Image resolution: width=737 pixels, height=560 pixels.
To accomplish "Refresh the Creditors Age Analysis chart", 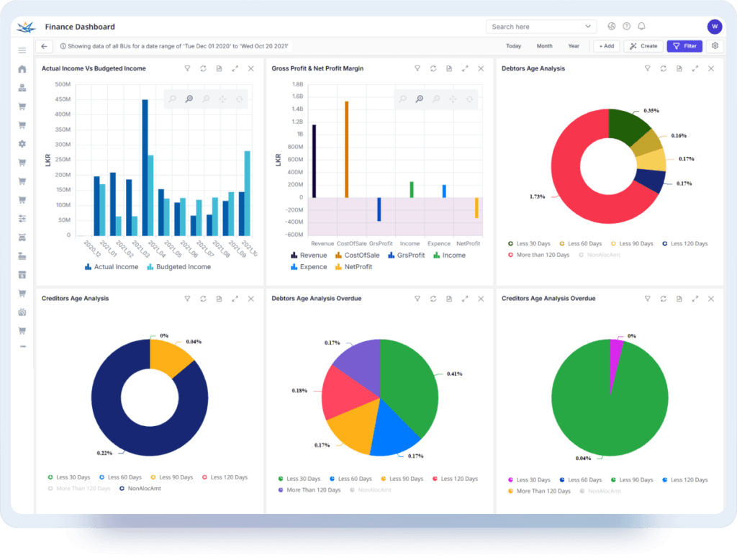I will (x=202, y=298).
